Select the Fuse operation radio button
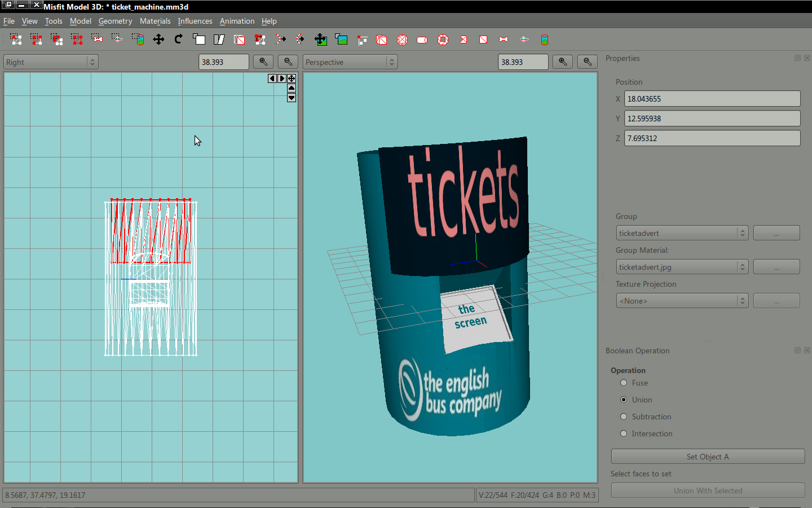Image resolution: width=812 pixels, height=508 pixels. click(624, 383)
